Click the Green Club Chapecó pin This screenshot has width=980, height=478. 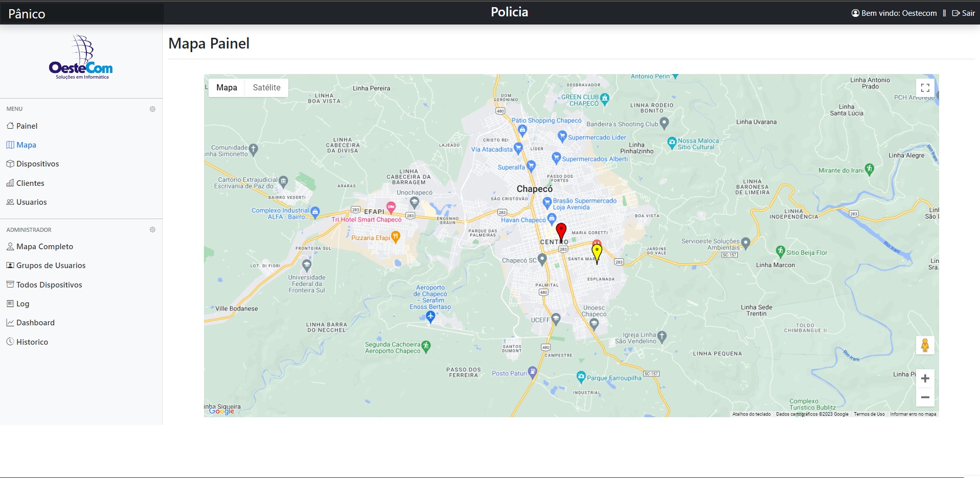tap(605, 99)
